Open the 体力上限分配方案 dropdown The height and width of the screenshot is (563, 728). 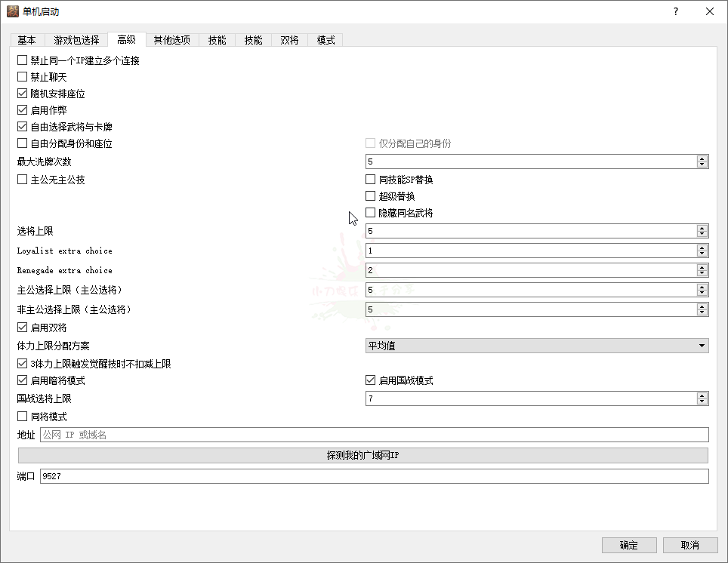[536, 346]
